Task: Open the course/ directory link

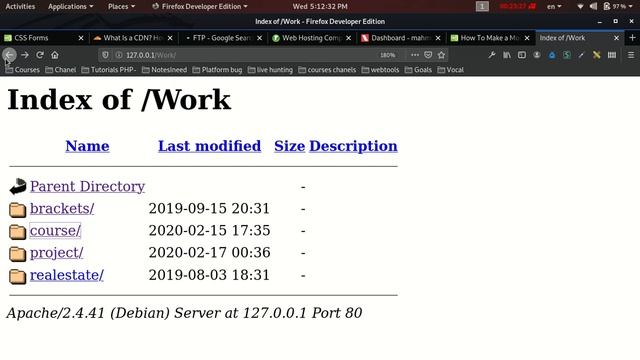Action: [x=56, y=231]
